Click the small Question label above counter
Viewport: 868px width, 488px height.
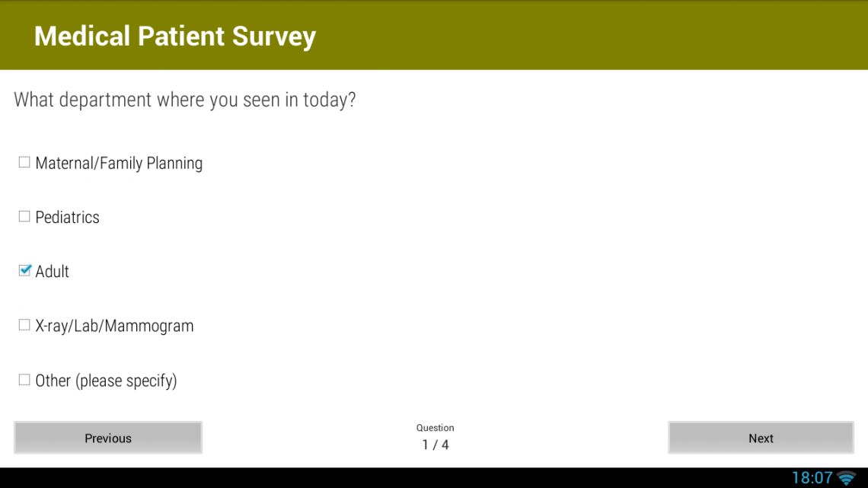click(x=436, y=428)
